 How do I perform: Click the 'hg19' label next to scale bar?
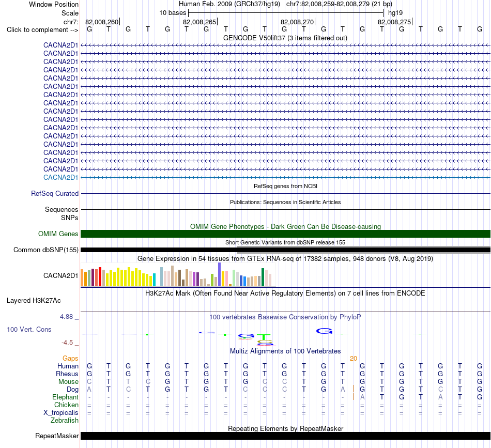[x=395, y=13]
